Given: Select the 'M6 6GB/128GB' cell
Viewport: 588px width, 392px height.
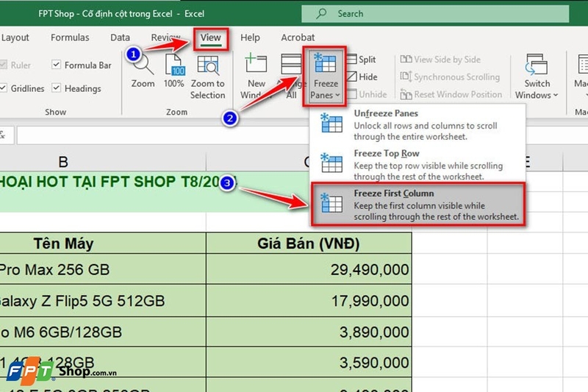Looking at the screenshot, I should (x=103, y=332).
